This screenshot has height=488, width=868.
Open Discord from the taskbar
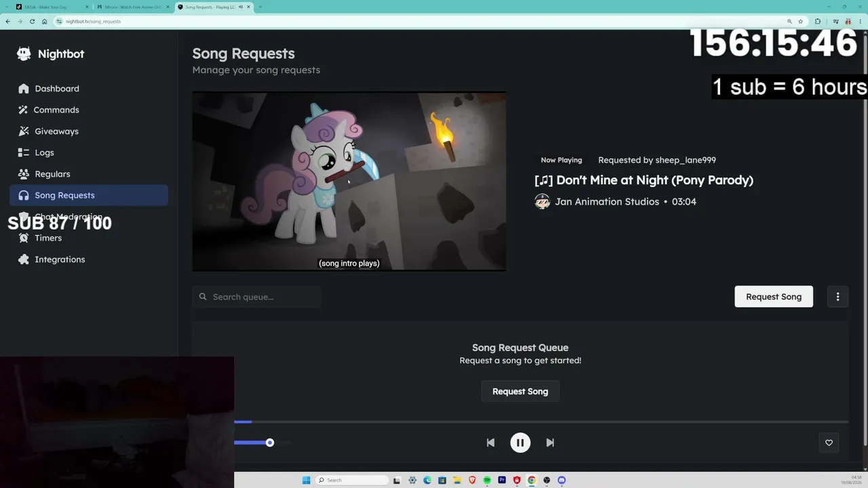561,481
